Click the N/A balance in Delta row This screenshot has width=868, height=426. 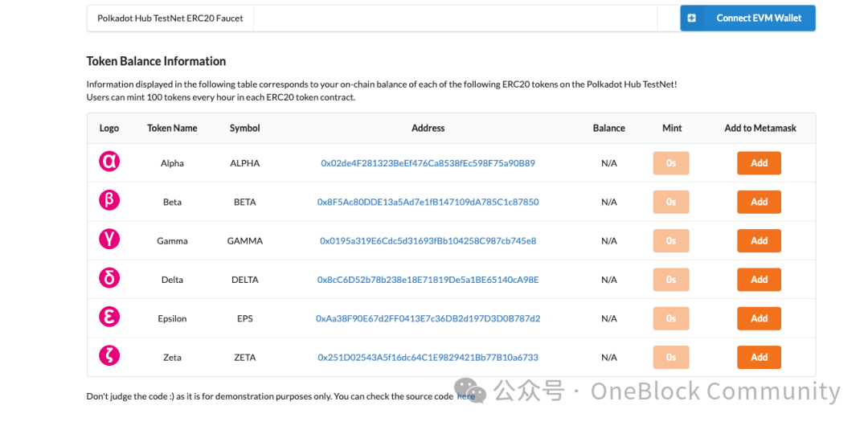(609, 280)
